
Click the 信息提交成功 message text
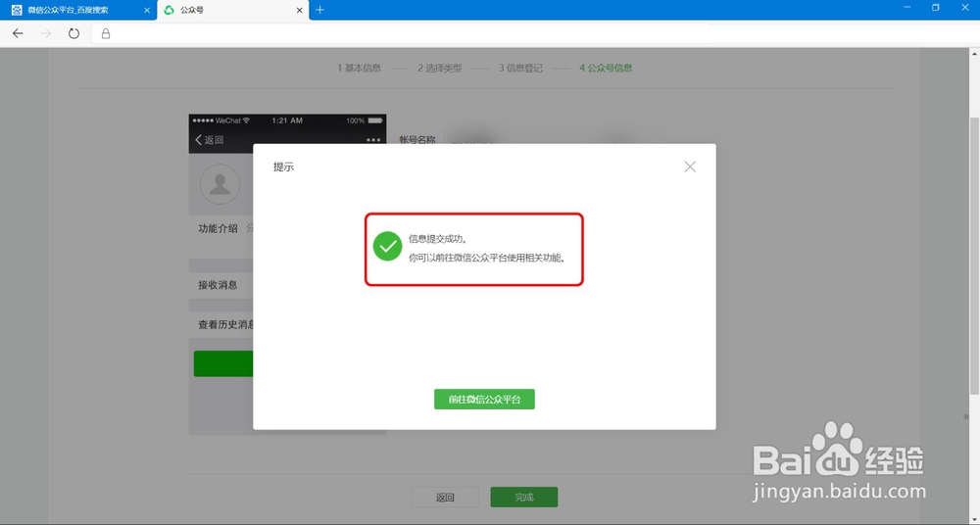coord(438,239)
